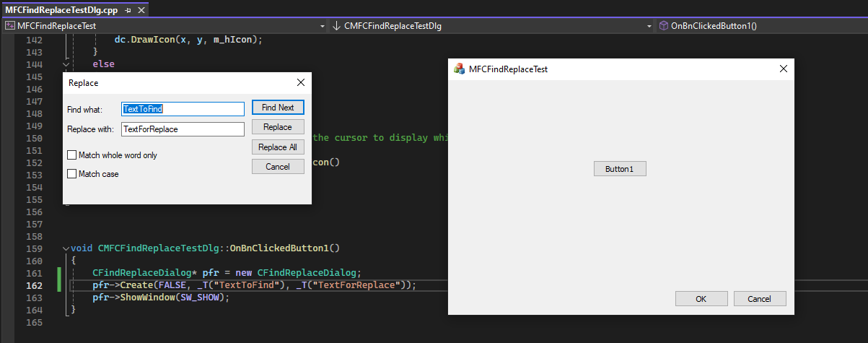Viewport: 868px width, 343px height.
Task: Click the "TextForReplace" string in the code
Action: (356, 285)
